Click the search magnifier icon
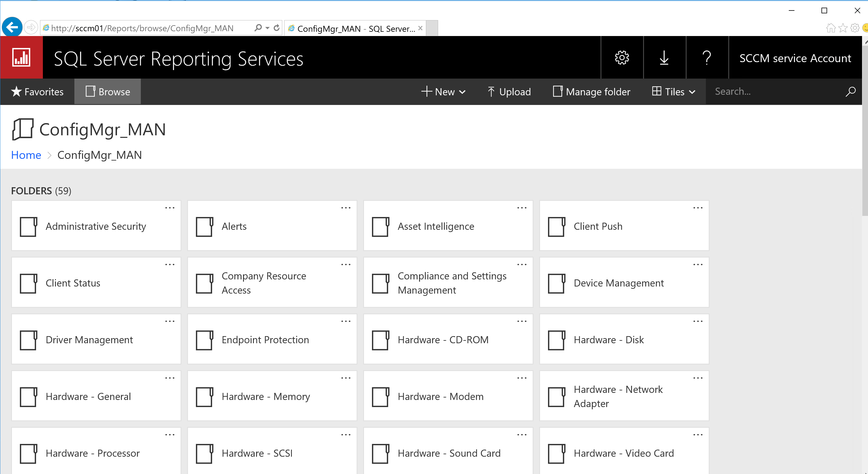Screen dimensions: 868x474 (x=850, y=92)
